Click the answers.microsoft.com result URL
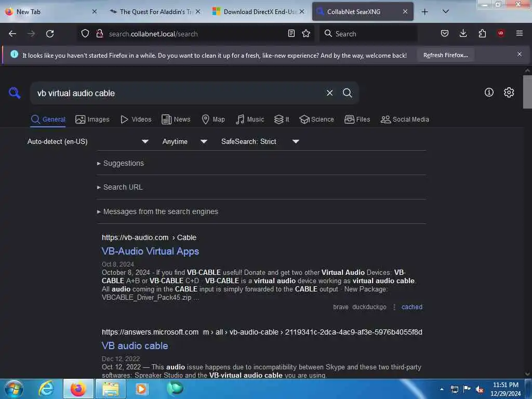Viewport: 532px width, 399px height. pyautogui.click(x=262, y=332)
